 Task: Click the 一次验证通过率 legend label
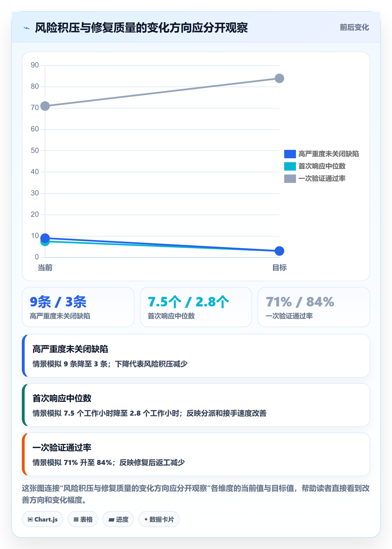[x=322, y=178]
